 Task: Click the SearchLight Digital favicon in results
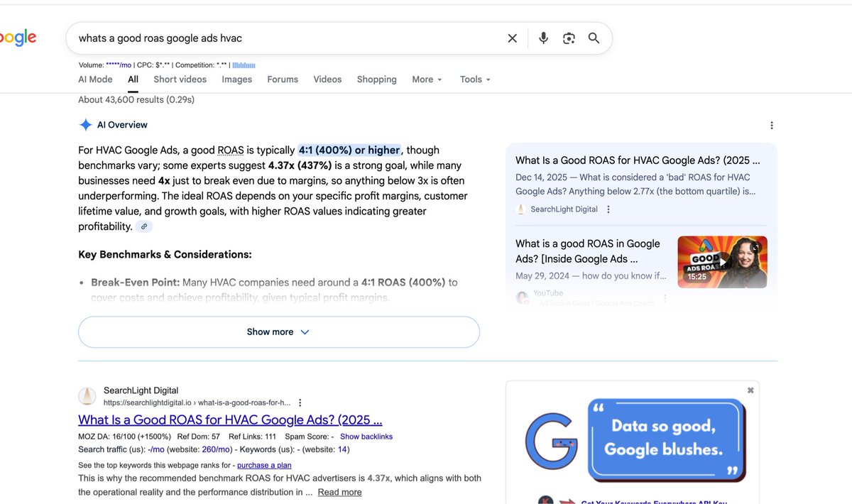point(87,395)
